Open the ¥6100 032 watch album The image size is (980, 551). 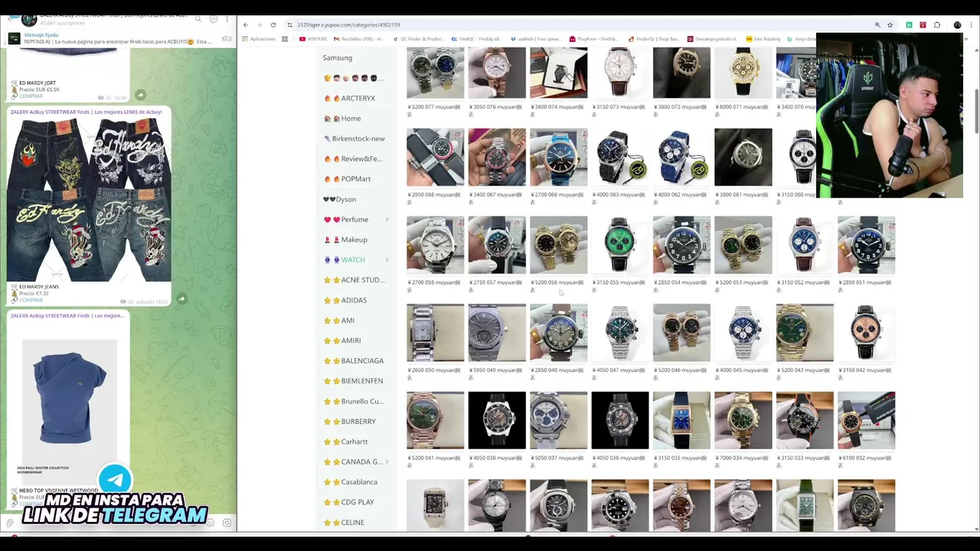click(866, 421)
